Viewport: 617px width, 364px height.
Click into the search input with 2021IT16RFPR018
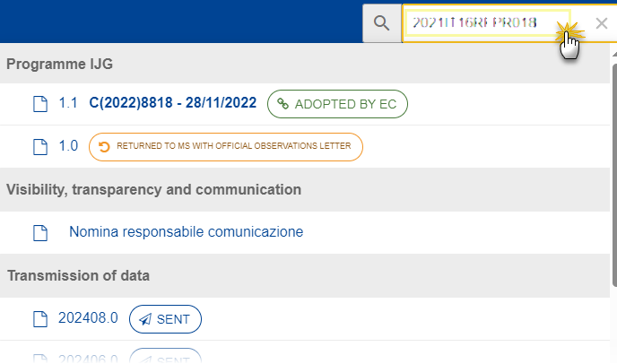pos(487,22)
